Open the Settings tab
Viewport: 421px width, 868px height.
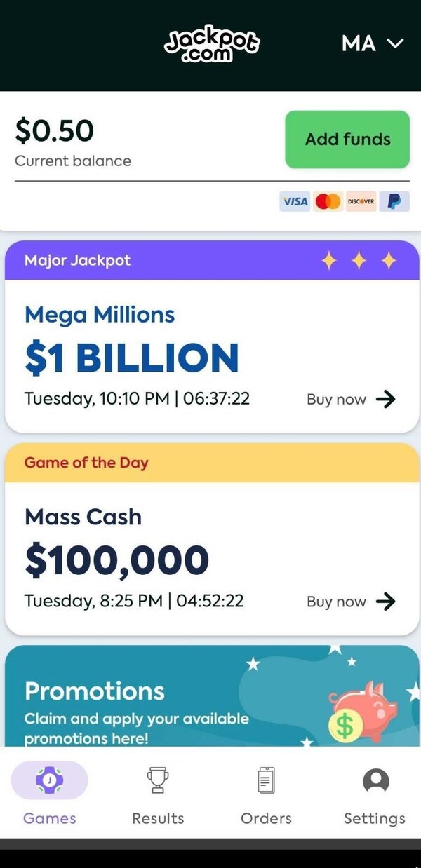[375, 793]
